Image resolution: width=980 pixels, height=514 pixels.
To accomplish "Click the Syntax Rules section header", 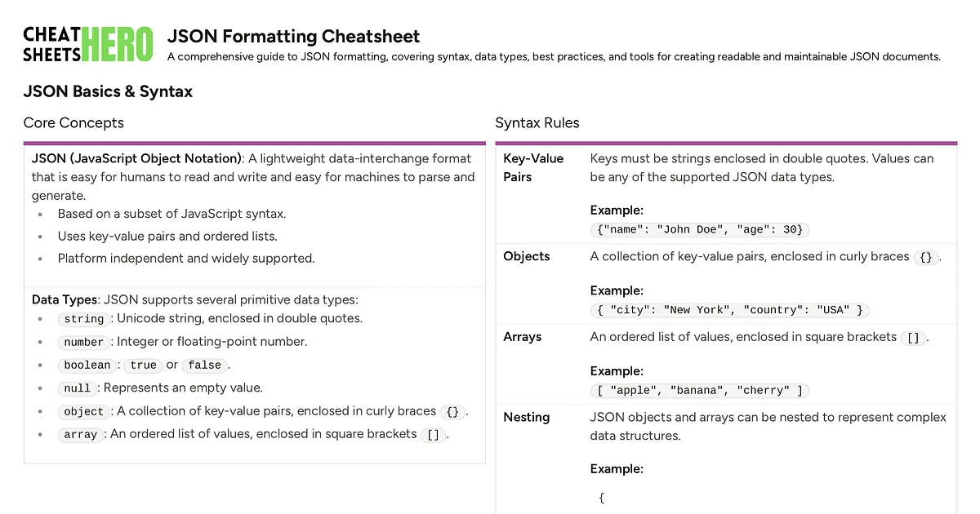I will [537, 123].
